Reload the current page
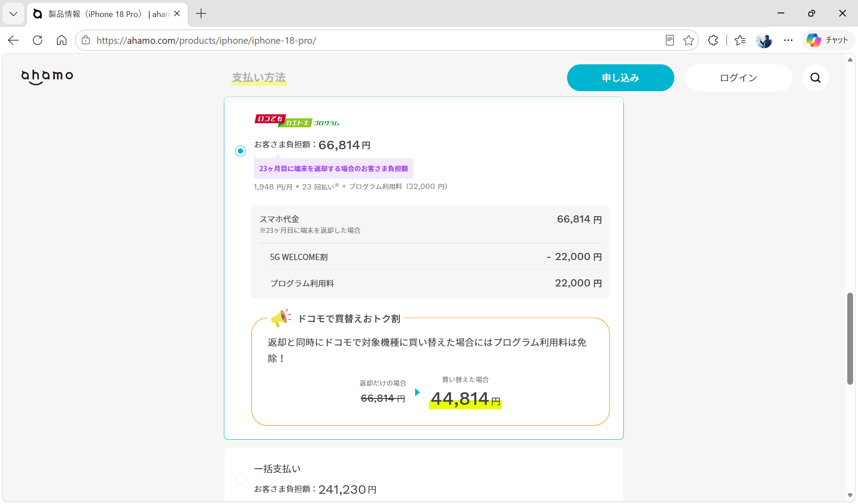 pyautogui.click(x=38, y=40)
